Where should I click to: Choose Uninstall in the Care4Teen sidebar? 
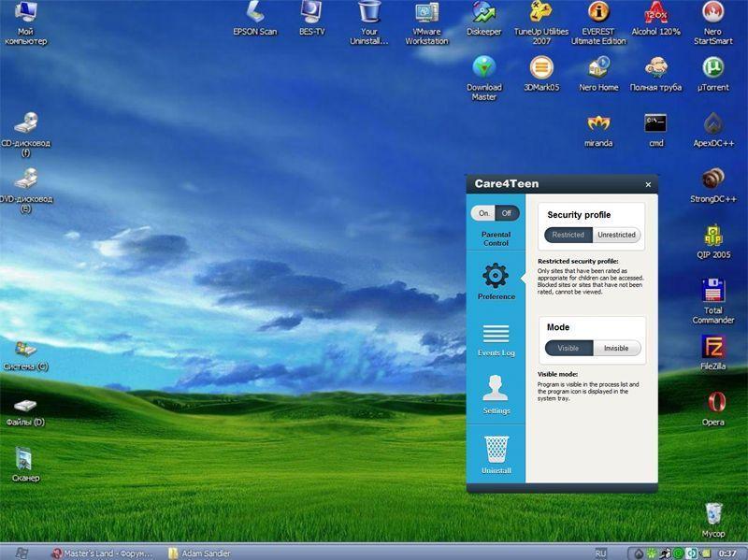(496, 455)
